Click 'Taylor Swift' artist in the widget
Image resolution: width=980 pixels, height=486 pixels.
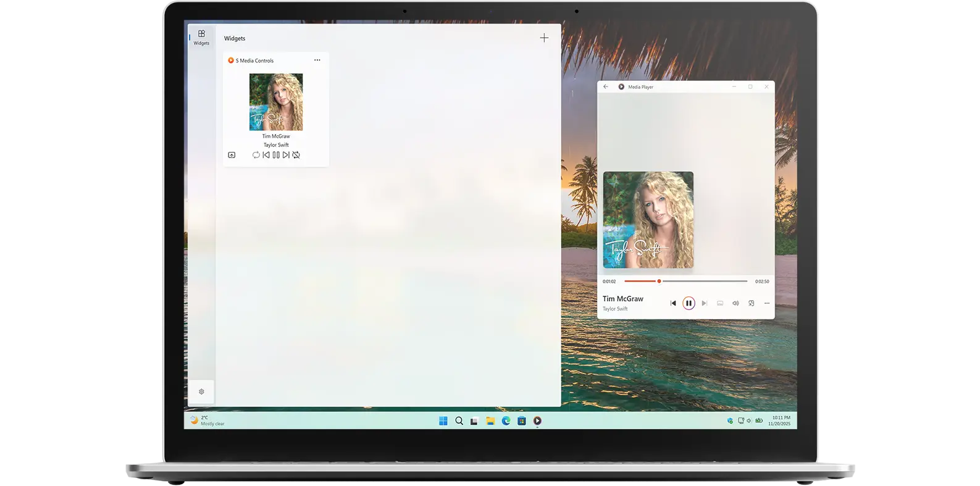point(276,145)
